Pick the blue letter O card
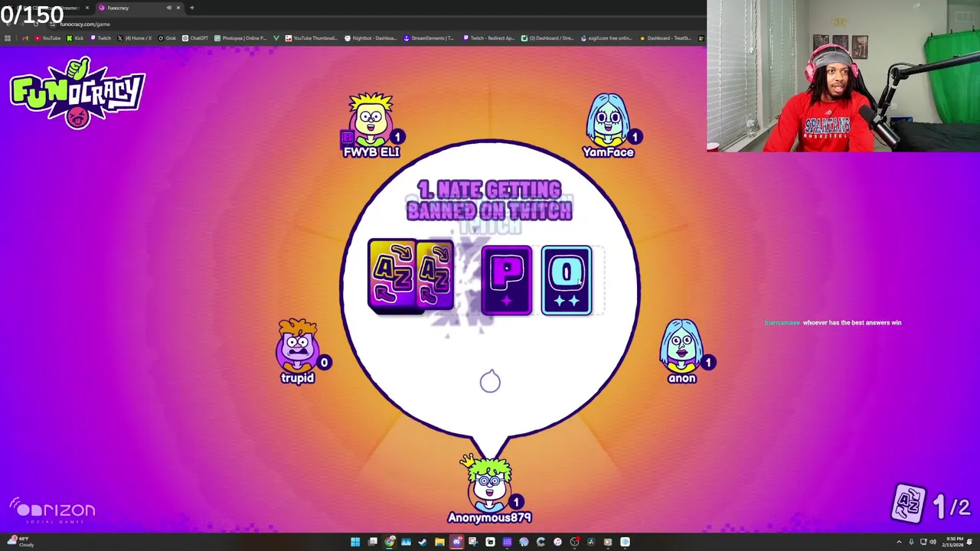Screen dimensions: 980x551 point(567,280)
